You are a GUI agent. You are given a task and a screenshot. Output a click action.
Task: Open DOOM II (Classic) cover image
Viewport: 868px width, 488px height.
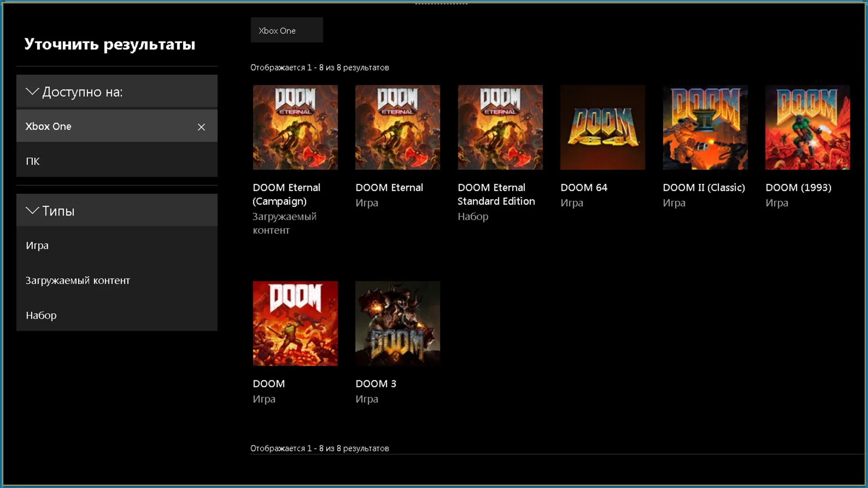705,127
